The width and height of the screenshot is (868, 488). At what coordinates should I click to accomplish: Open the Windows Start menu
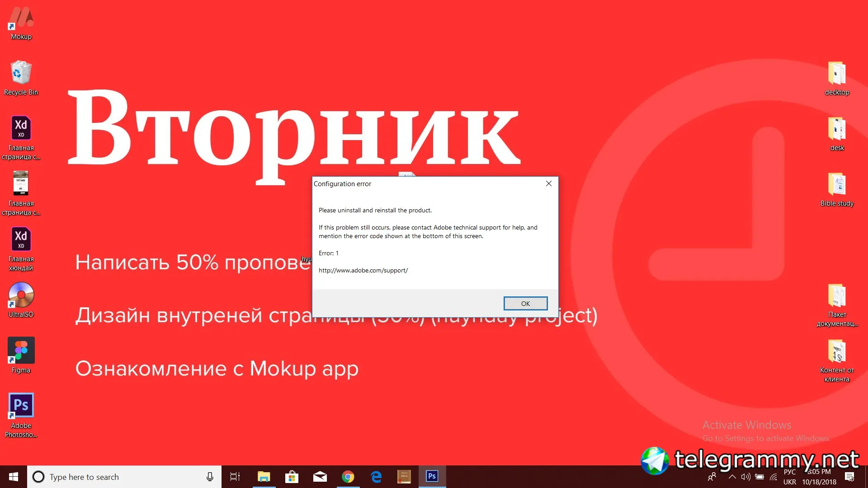14,477
